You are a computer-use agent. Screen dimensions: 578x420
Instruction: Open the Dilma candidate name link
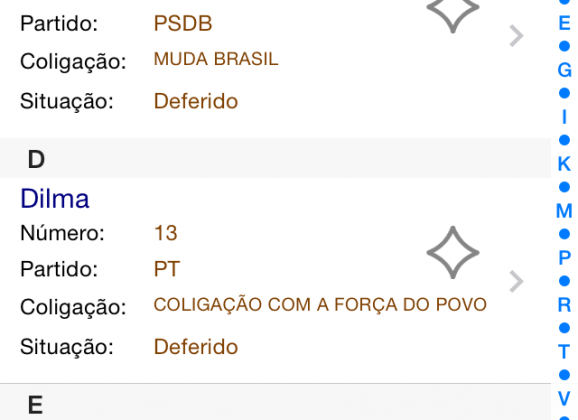(x=55, y=199)
